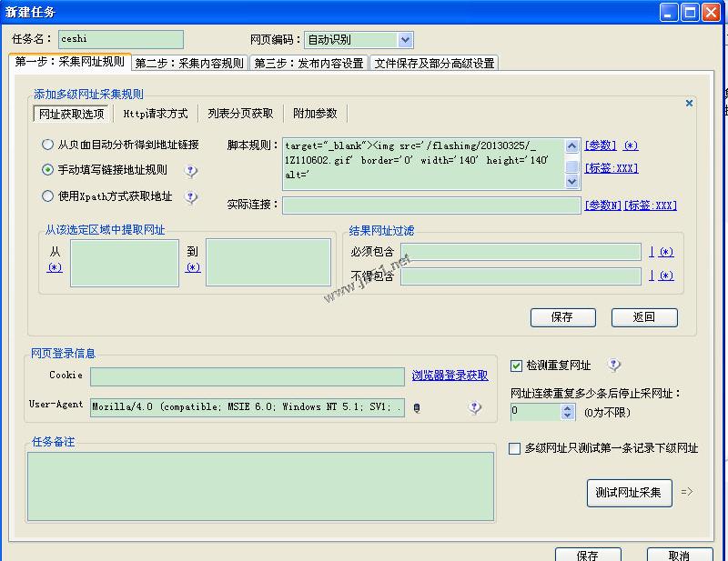Enable test only first record sub-URL checkbox
This screenshot has width=728, height=561.
click(x=514, y=448)
